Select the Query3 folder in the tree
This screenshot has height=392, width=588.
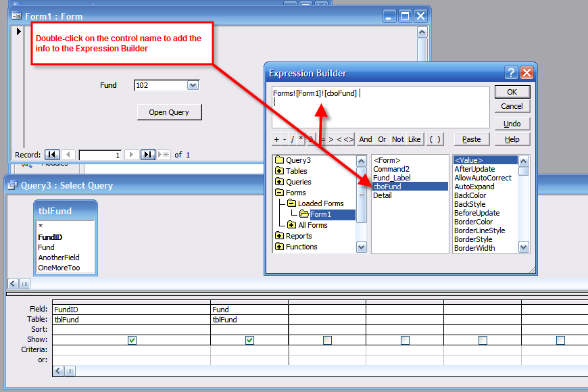point(298,160)
